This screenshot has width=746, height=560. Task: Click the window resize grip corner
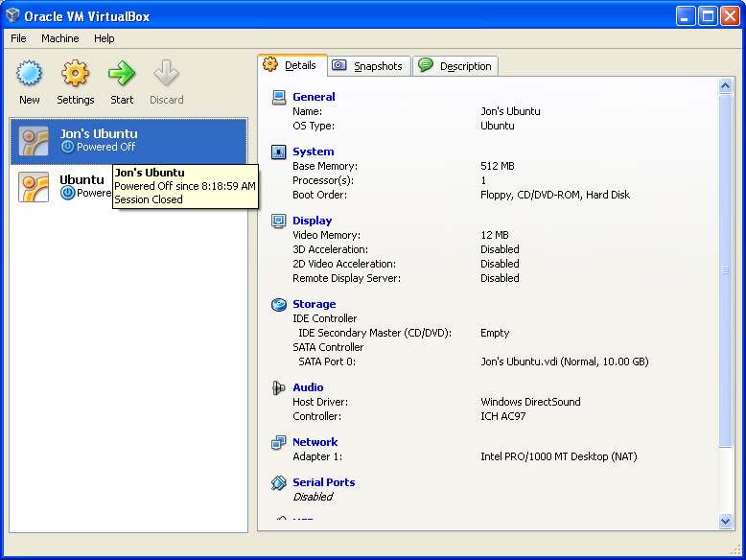[735, 549]
